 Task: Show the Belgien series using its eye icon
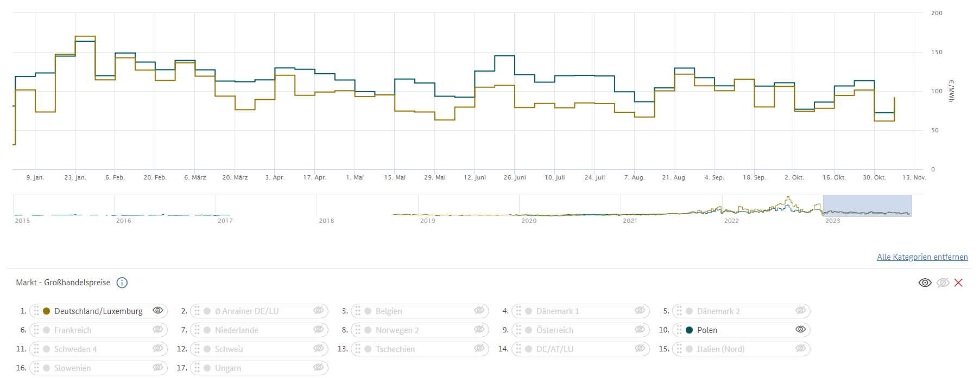click(479, 311)
